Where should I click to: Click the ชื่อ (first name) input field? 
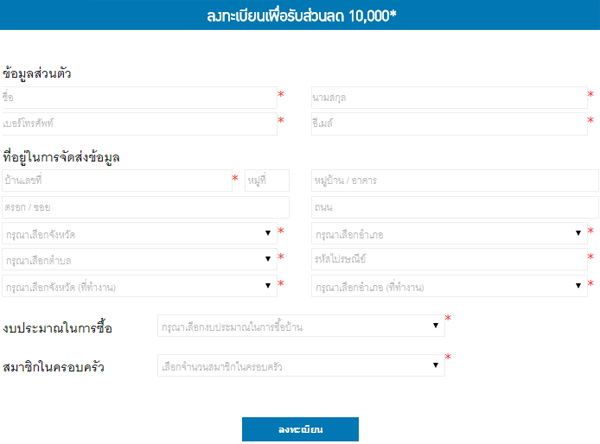(x=138, y=97)
